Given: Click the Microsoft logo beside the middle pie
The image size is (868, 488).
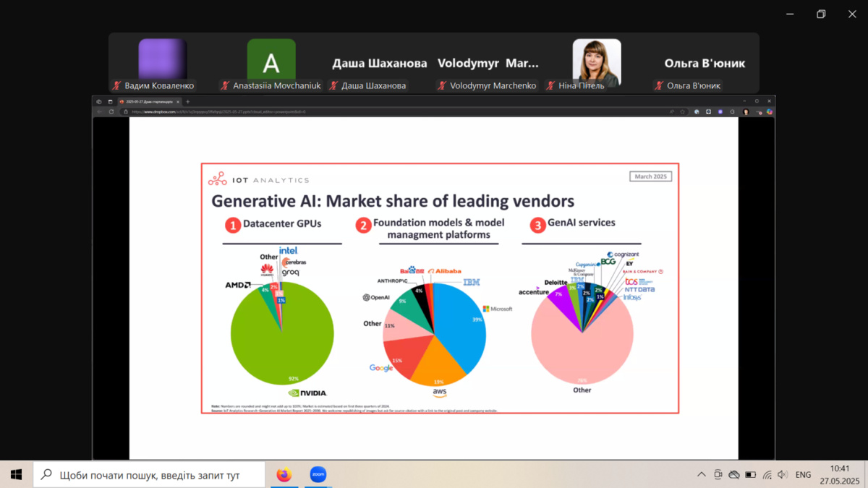Looking at the screenshot, I should click(498, 309).
